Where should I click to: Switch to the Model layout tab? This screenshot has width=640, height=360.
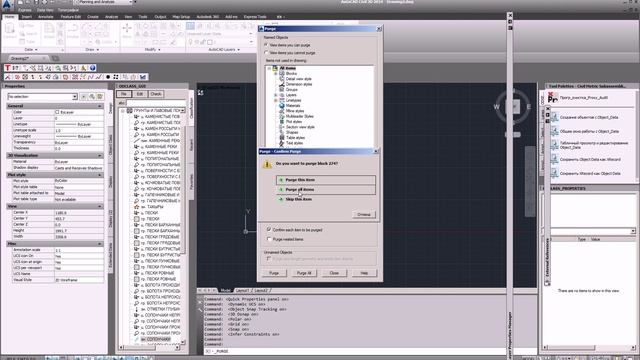pyautogui.click(x=225, y=291)
